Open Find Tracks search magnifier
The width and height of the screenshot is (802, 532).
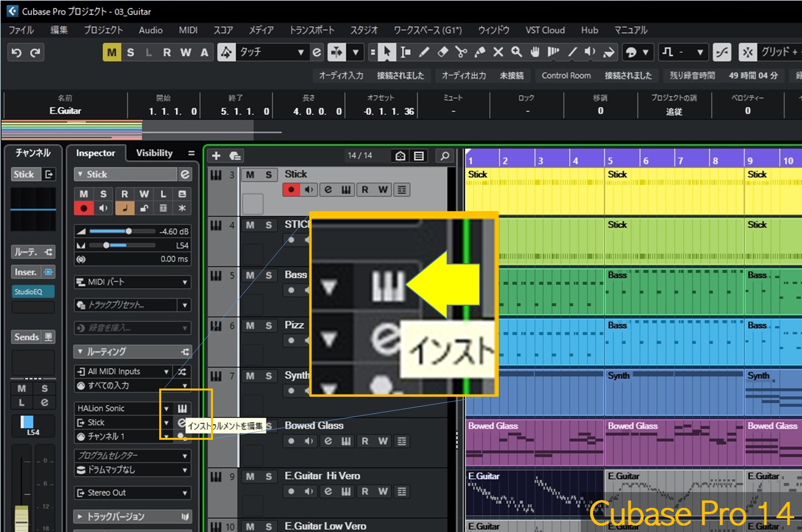(x=445, y=156)
